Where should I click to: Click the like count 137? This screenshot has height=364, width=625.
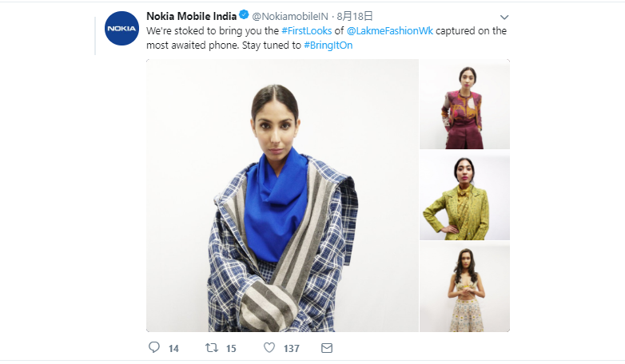coord(291,349)
